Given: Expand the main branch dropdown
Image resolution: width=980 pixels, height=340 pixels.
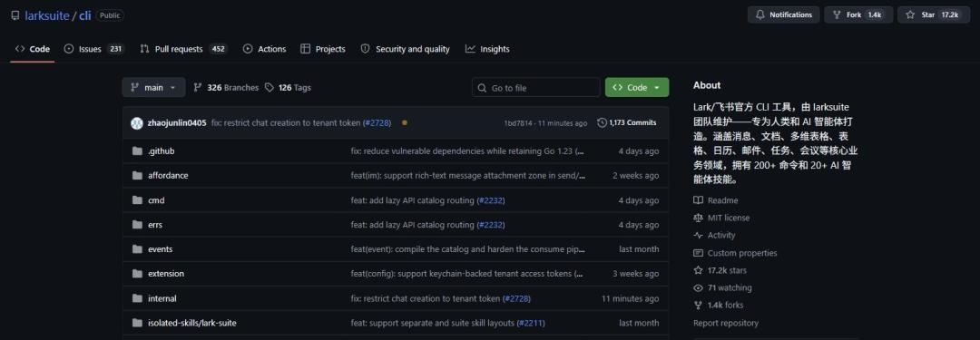Looking at the screenshot, I should point(153,88).
